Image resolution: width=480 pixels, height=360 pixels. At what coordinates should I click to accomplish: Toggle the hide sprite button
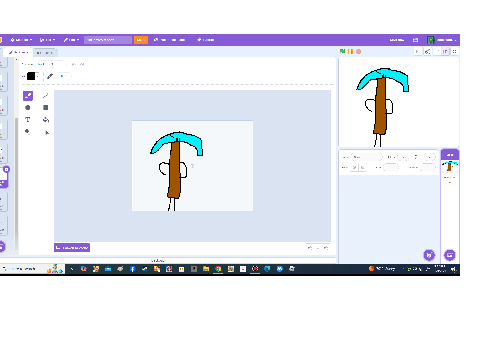click(x=362, y=167)
